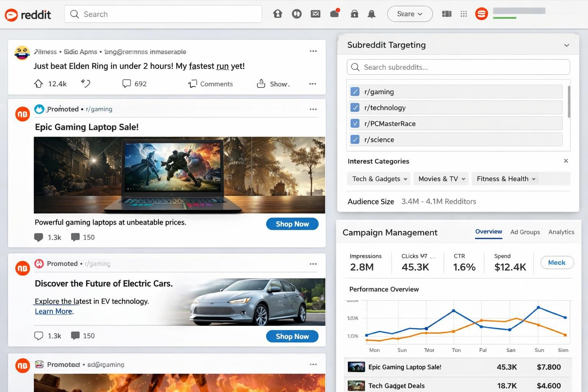The width and height of the screenshot is (588, 392).
Task: Open the mail envelope icon in header
Action: pos(315,14)
